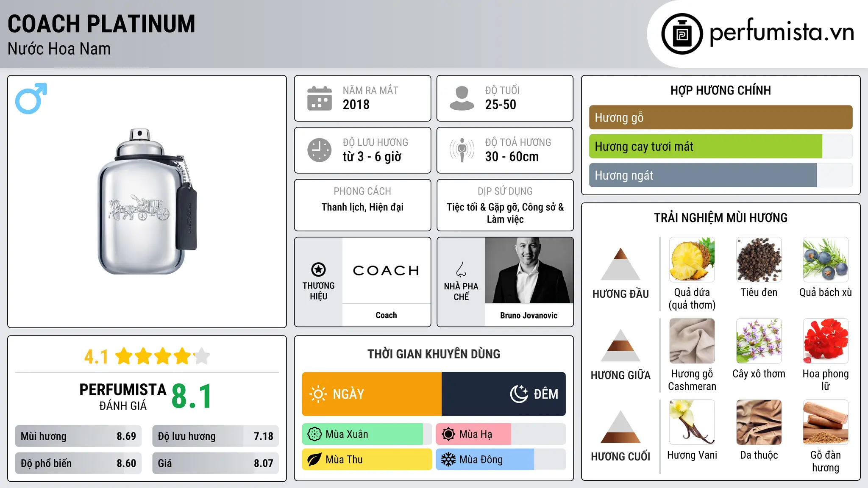Open the Coach Platinum bottle image
868x488 pixels.
pos(147,201)
